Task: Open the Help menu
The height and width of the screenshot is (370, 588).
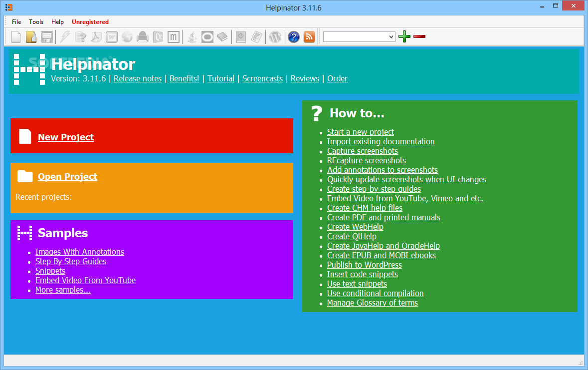Action: click(57, 22)
